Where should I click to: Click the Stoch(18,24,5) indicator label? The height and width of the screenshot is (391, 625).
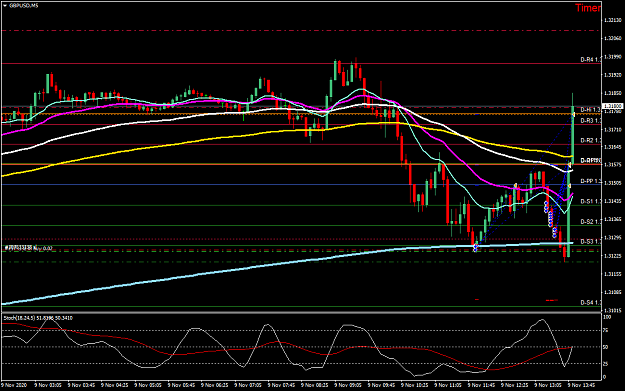(38, 318)
